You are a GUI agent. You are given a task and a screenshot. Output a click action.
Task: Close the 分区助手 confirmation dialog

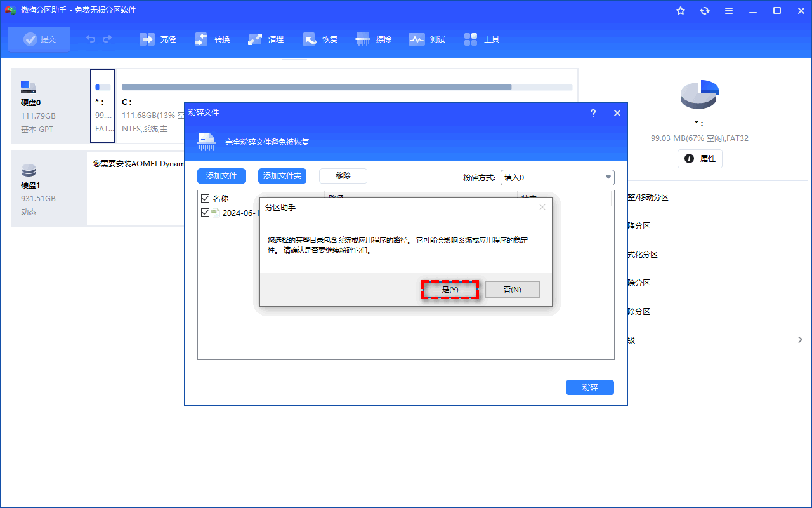pyautogui.click(x=542, y=207)
